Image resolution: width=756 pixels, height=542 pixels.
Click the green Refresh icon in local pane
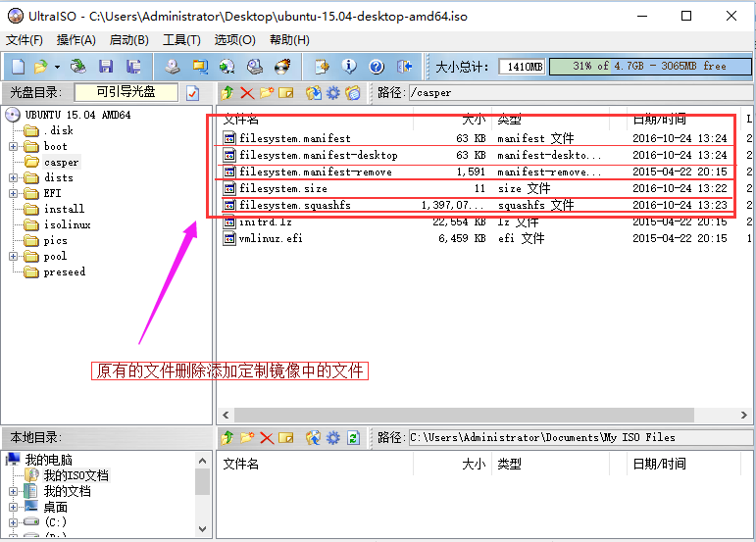pyautogui.click(x=353, y=437)
